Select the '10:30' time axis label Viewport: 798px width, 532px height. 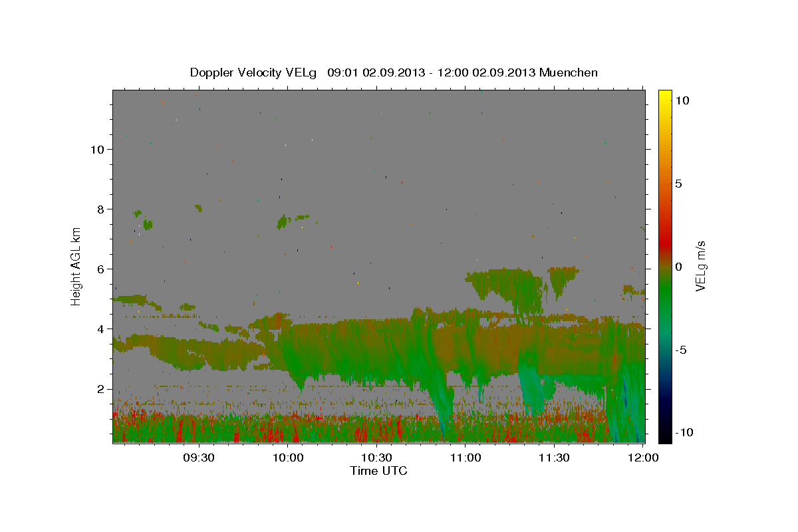point(376,458)
